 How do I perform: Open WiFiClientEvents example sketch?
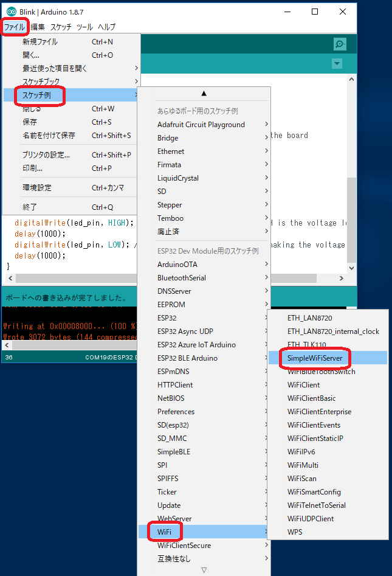click(x=328, y=425)
